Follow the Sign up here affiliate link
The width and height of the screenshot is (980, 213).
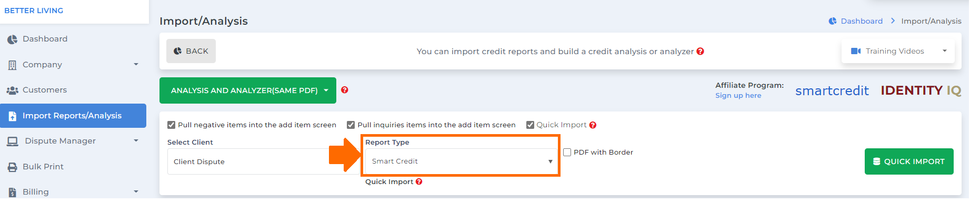click(738, 96)
